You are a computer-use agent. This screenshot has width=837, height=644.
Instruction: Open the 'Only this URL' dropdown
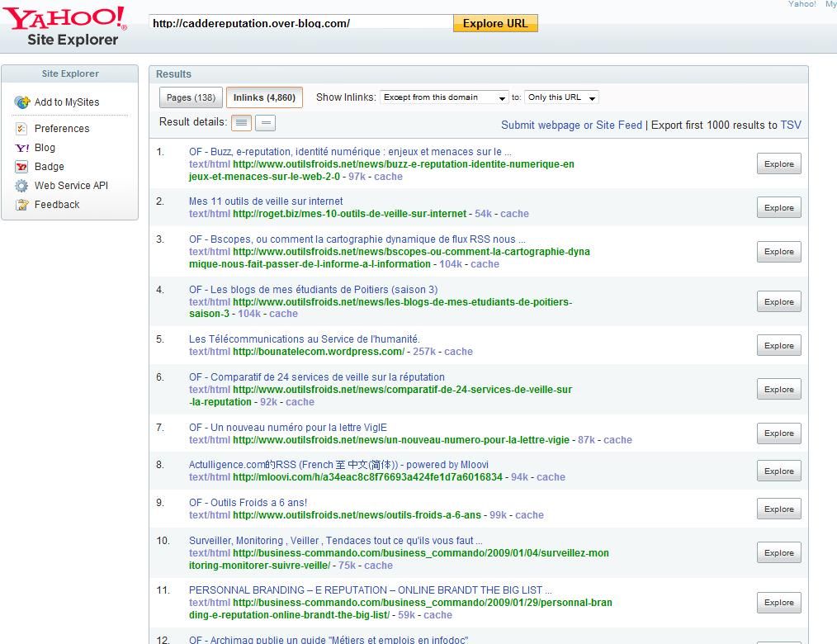[x=561, y=97]
